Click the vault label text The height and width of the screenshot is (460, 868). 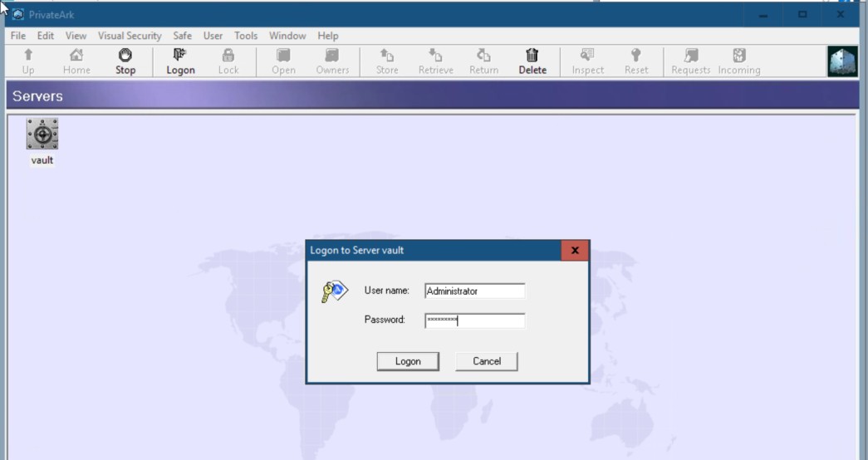coord(42,160)
